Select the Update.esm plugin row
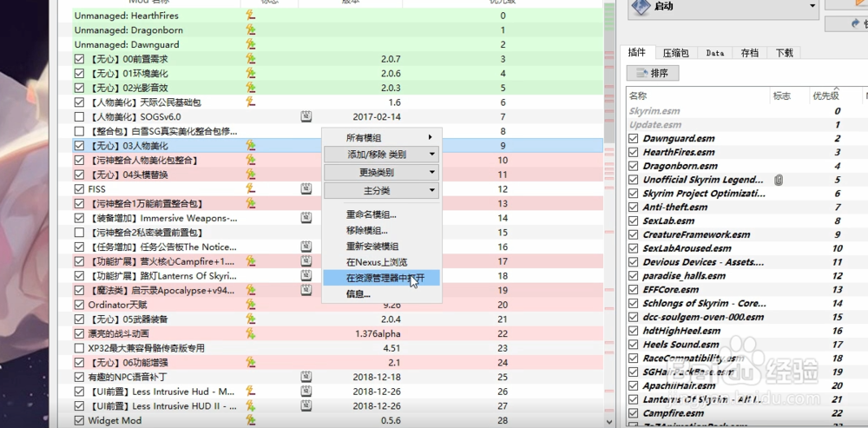868x428 pixels. coord(747,124)
